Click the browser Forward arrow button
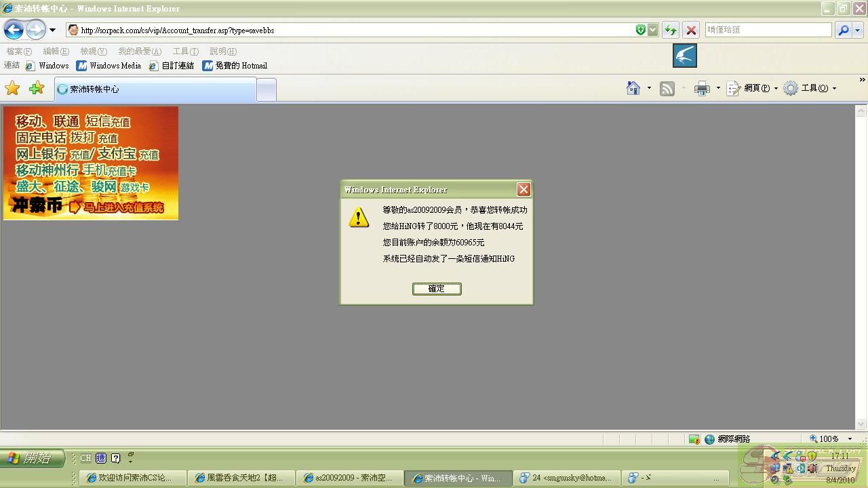The width and height of the screenshot is (868, 488). tap(35, 30)
